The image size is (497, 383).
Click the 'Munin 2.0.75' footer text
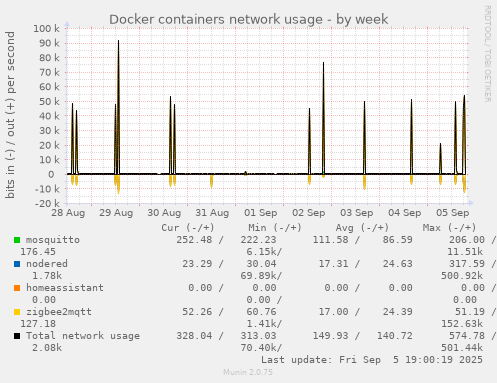coord(248,372)
